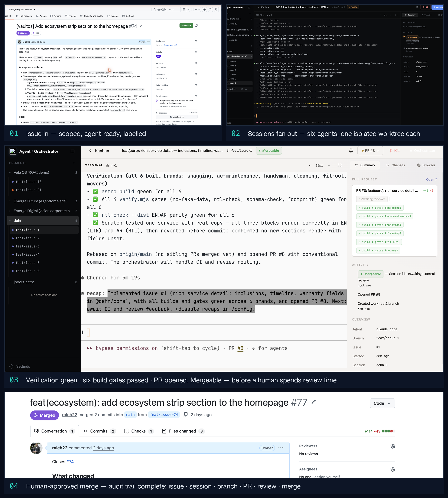Open the inbox icon in GitHub header
448x498 pixels.
[x=216, y=9]
